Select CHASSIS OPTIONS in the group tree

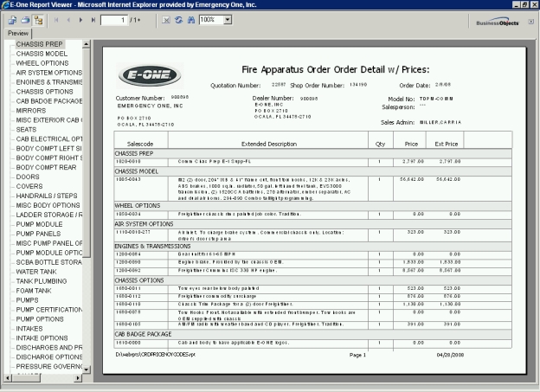(44, 92)
